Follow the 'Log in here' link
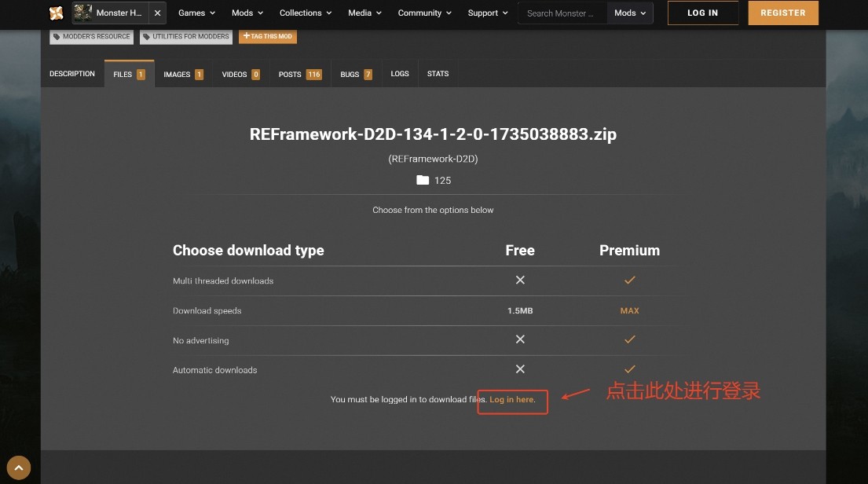Screen dimensions: 868x484 pos(511,400)
